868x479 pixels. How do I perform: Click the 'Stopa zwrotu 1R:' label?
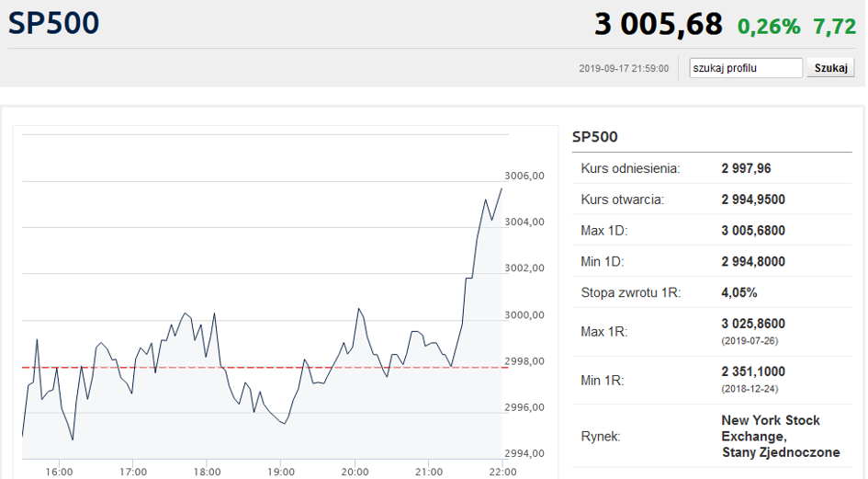point(630,292)
